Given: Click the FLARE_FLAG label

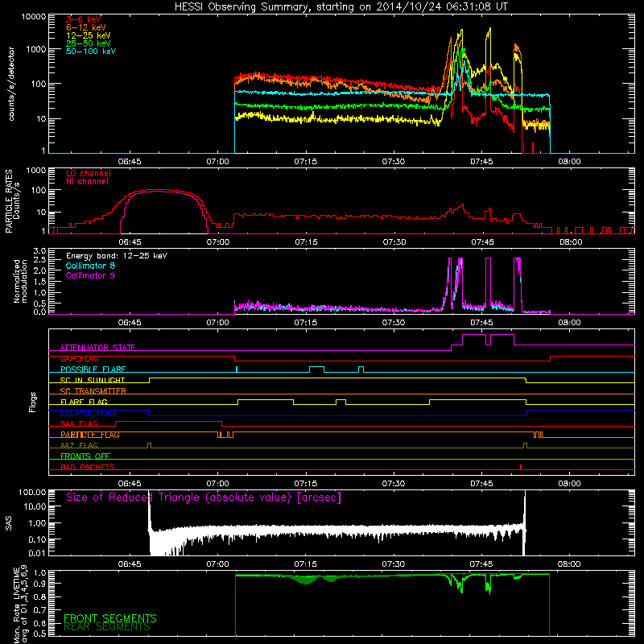Looking at the screenshot, I should click(84, 402).
